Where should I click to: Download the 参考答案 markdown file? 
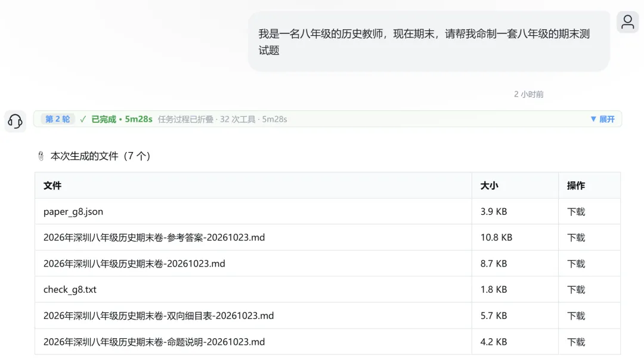click(576, 237)
